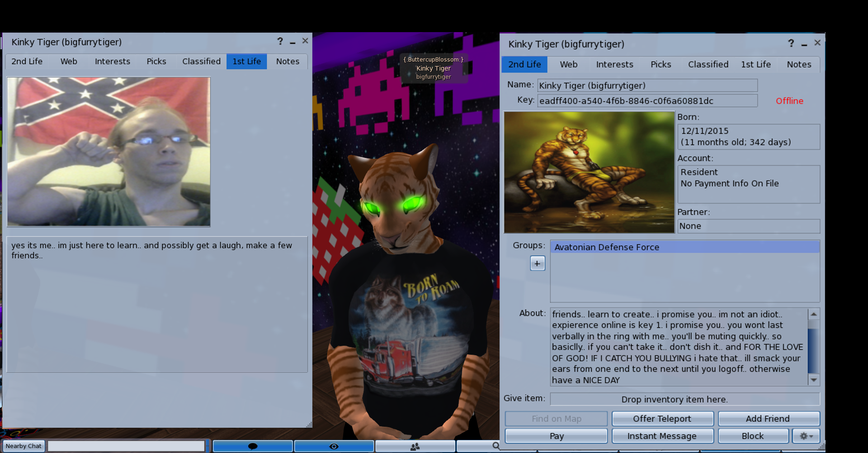
Task: Open the people icon button in bottom toolbar
Action: click(415, 446)
